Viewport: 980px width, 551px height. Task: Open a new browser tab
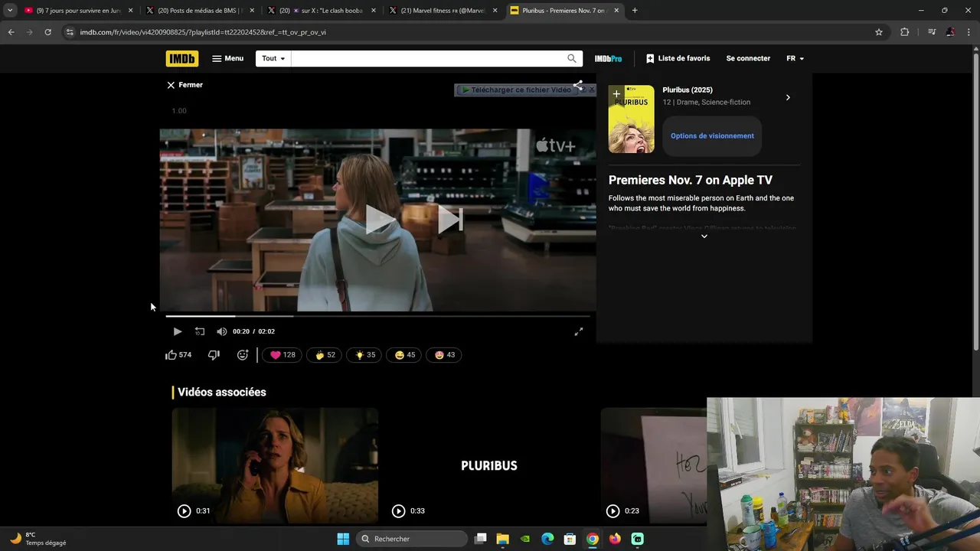[x=635, y=11]
